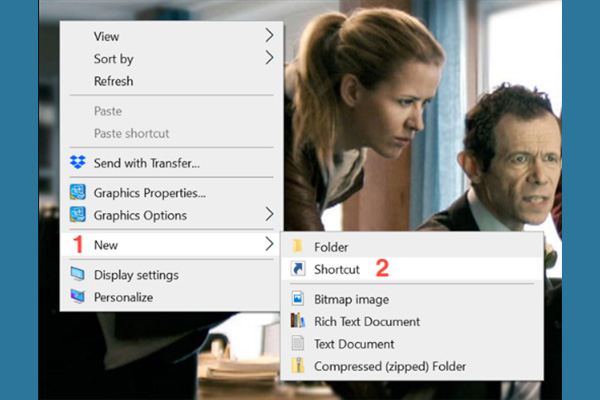Click the Compressed zipped Folder icon
This screenshot has width=600, height=400.
click(298, 366)
